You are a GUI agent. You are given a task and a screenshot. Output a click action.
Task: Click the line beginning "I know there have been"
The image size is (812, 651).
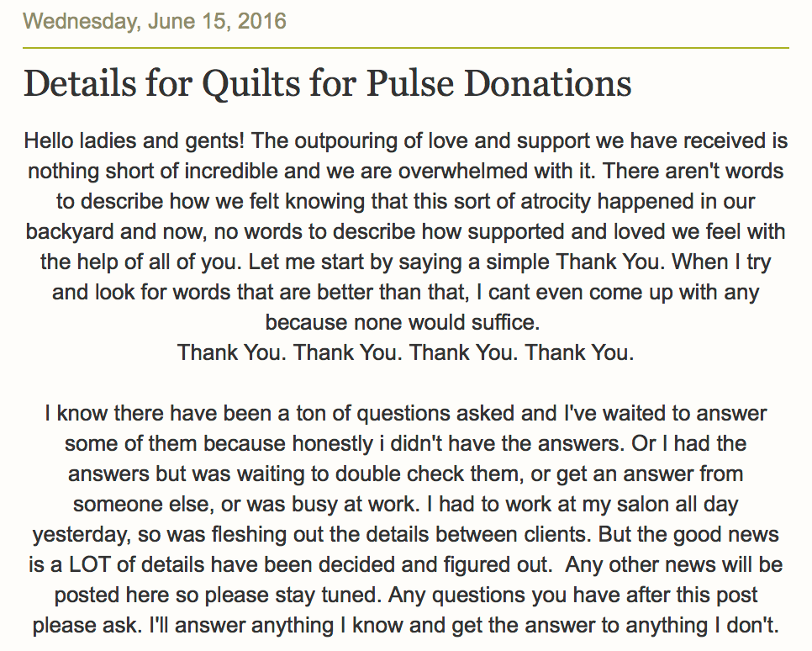click(405, 414)
